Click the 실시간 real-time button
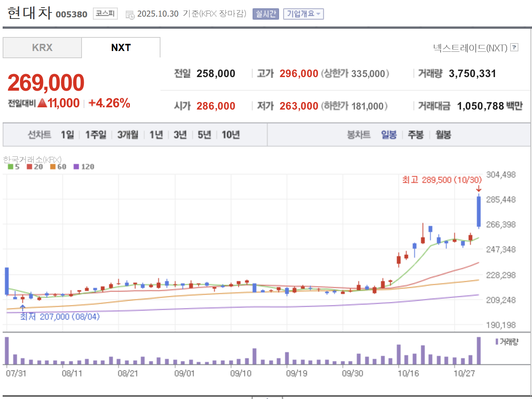Viewport: 532px width, 399px height. [x=266, y=14]
